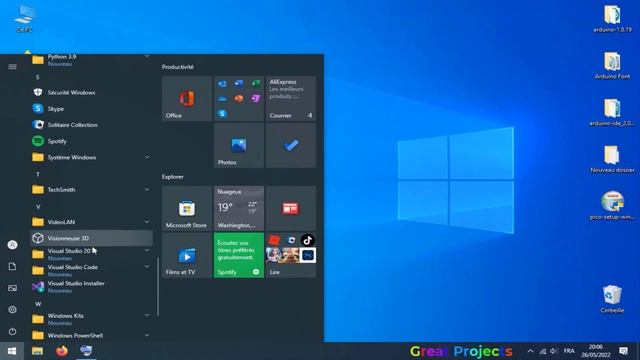Viewport: 640px width, 360px height.
Task: Open the user account icon
Action: pyautogui.click(x=12, y=245)
